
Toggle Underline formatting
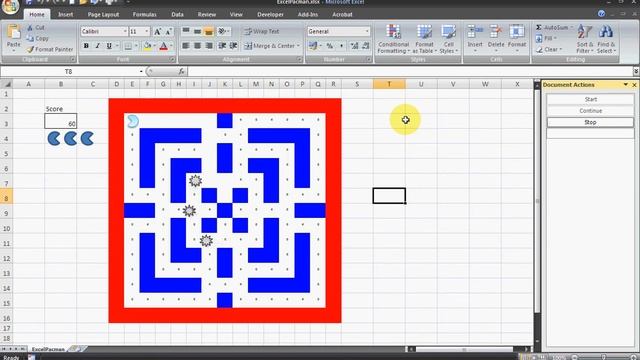(109, 46)
